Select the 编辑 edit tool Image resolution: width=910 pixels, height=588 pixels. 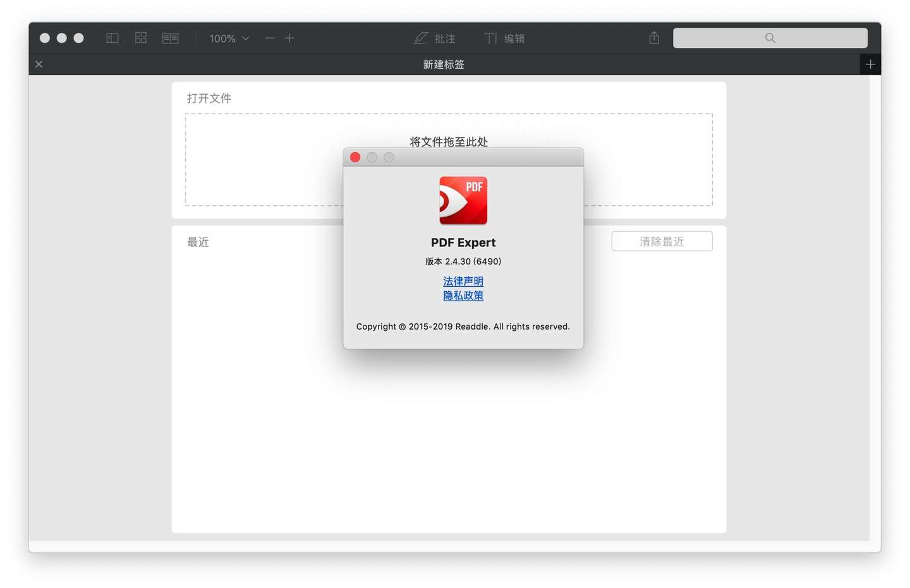[504, 39]
